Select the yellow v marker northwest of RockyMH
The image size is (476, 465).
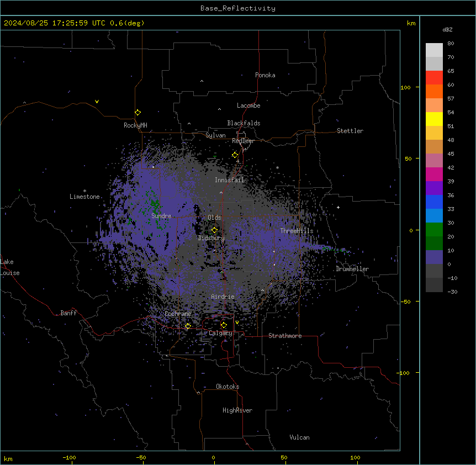97,102
